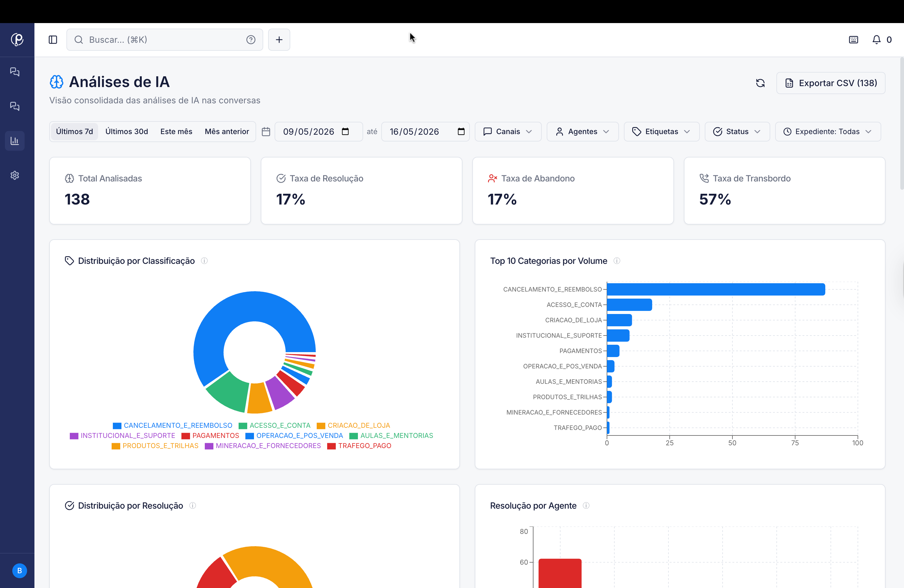Viewport: 904px width, 588px height.
Task: Click the brain icon next to Análises de IA
Action: pyautogui.click(x=57, y=82)
